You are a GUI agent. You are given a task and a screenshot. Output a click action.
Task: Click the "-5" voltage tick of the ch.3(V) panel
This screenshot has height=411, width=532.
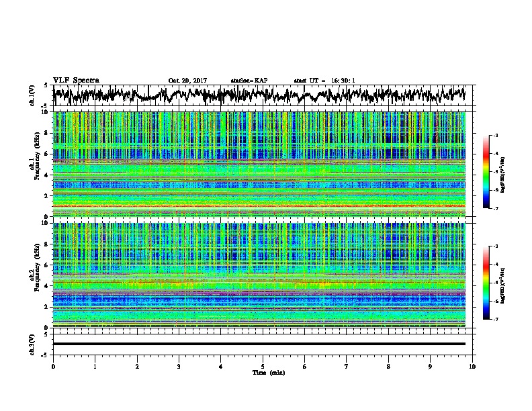click(45, 355)
